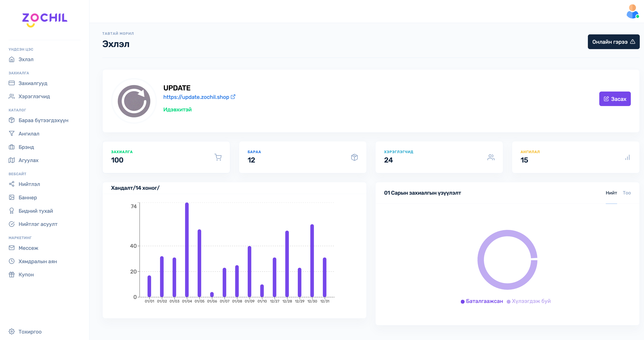Open the user avatar in top right
Image resolution: width=644 pixels, height=340 pixels.
click(x=632, y=11)
